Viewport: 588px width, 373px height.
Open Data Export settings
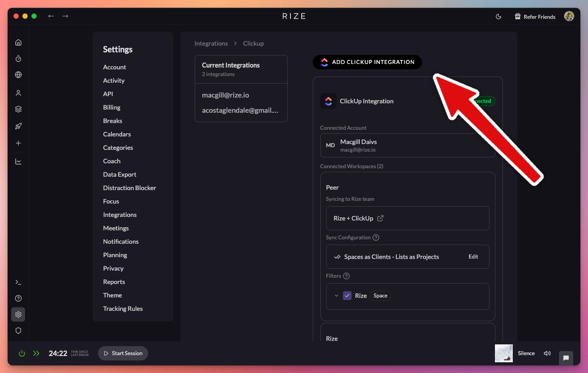[x=119, y=174]
